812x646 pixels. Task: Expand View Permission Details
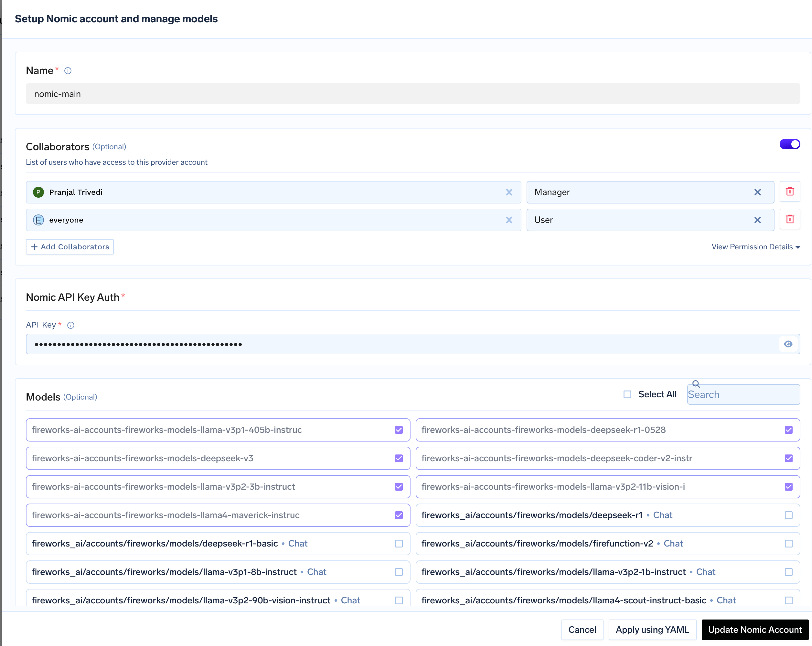coord(755,247)
